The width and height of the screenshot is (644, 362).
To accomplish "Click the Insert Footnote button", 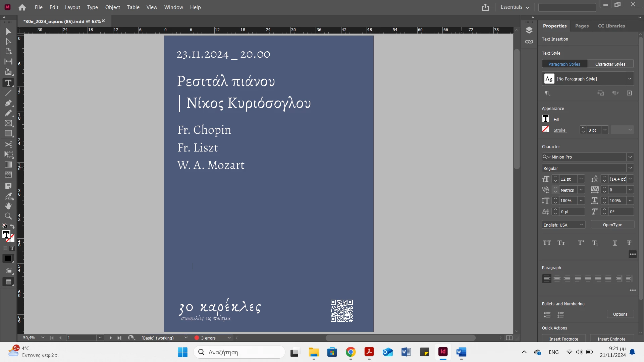I will [563, 339].
